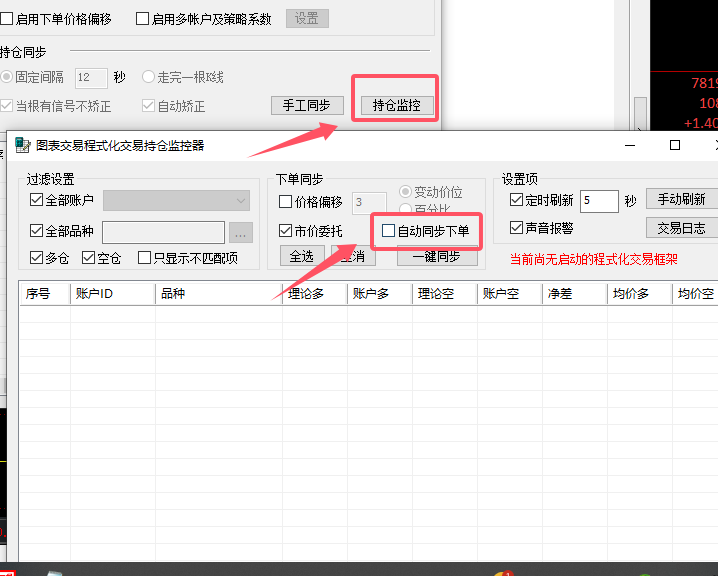The height and width of the screenshot is (576, 718).
Task: Toggle 自动矫正 checkbox
Action: pos(148,106)
